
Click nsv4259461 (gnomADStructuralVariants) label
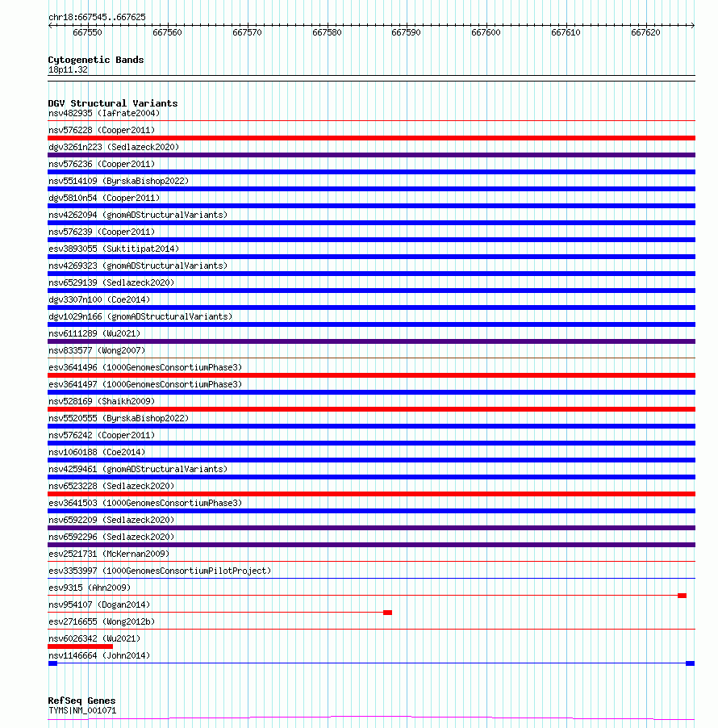coord(138,469)
